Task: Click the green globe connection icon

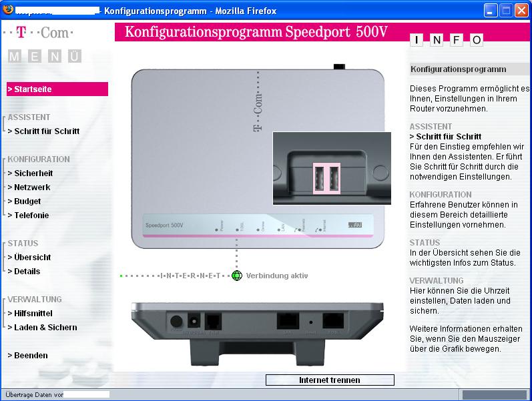Action: [x=237, y=276]
